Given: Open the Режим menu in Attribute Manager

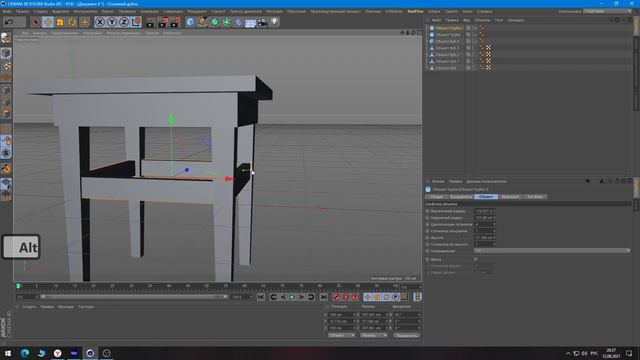Looking at the screenshot, I should (438, 181).
